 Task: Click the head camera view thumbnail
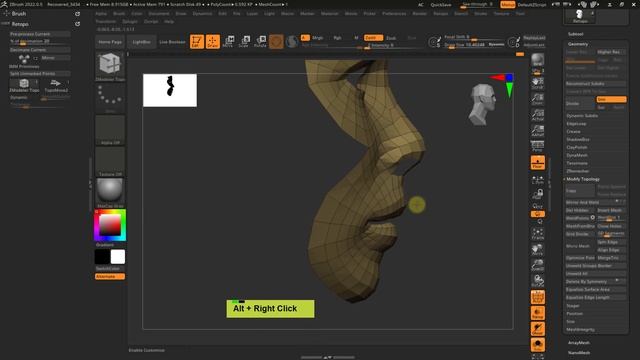[482, 104]
